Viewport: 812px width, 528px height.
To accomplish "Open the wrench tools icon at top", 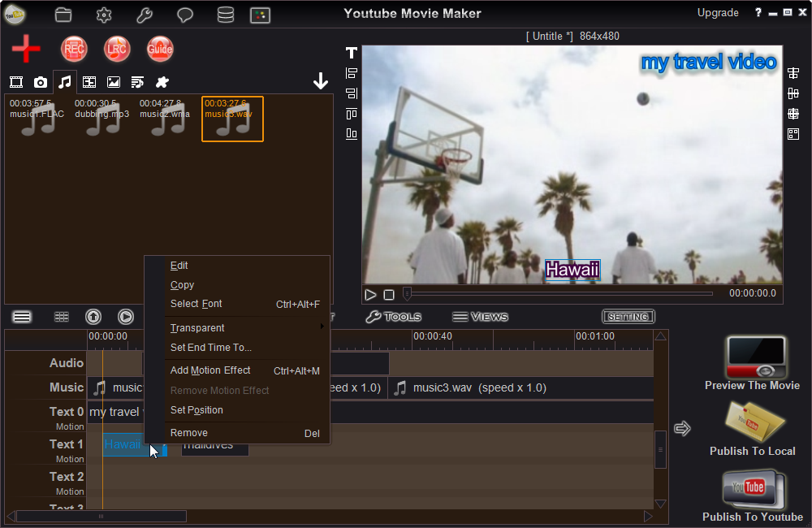I will click(145, 15).
